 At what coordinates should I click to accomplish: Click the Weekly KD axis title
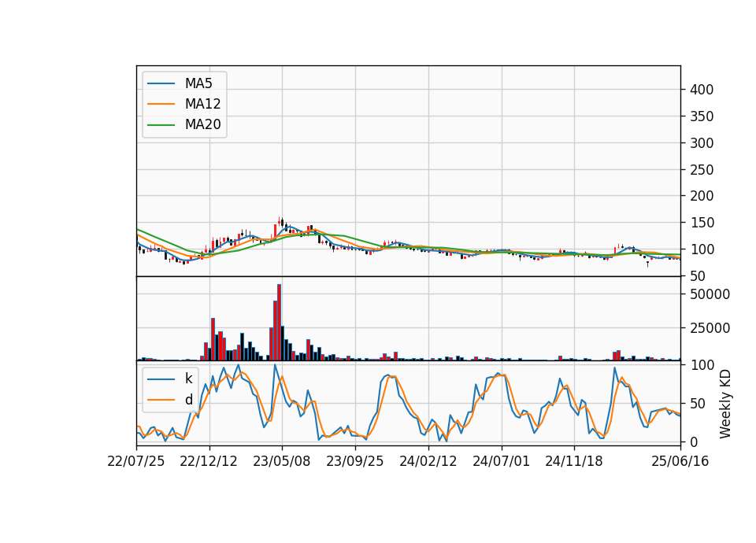pyautogui.click(x=725, y=404)
